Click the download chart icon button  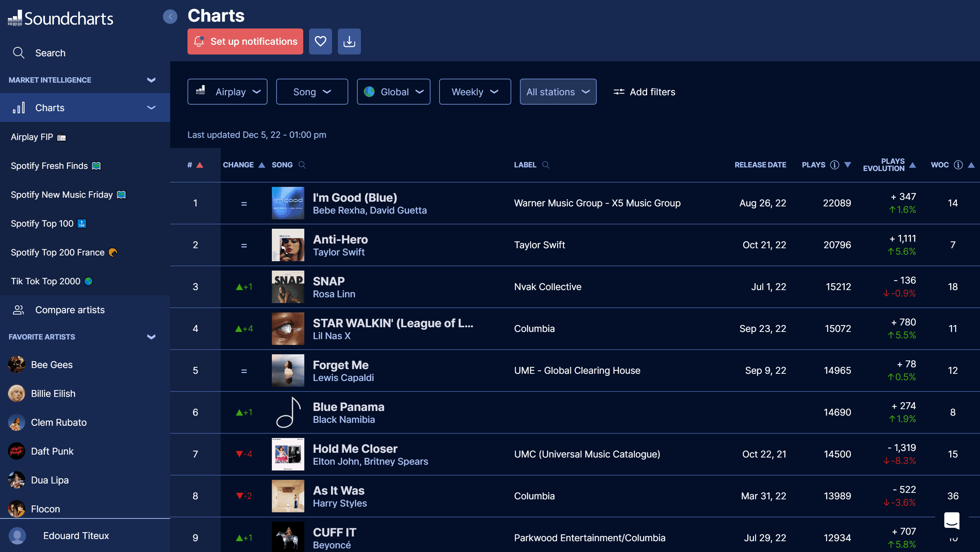(349, 41)
